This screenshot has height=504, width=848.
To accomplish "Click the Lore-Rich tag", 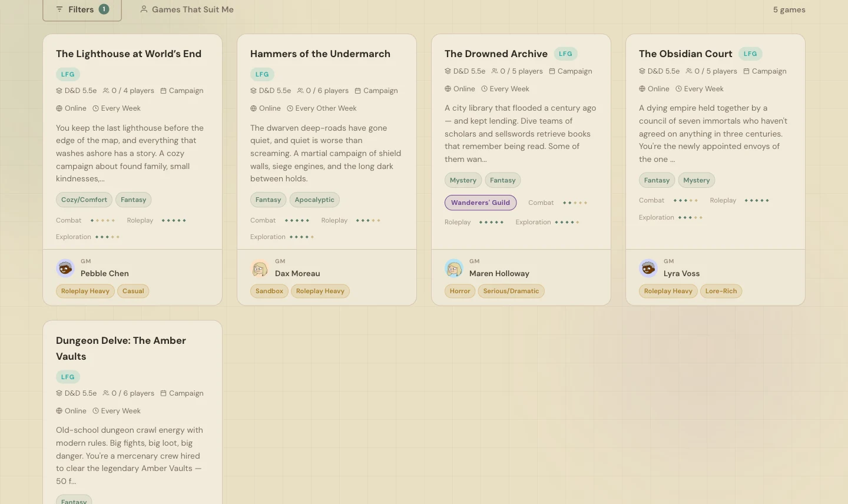I will 721,291.
